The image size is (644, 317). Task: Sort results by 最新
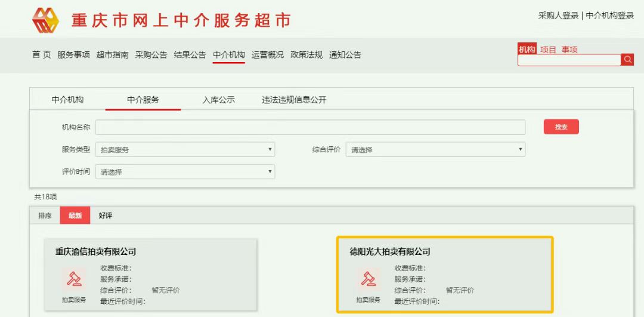point(75,216)
